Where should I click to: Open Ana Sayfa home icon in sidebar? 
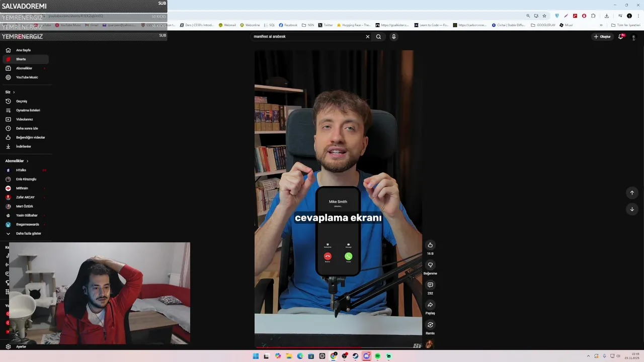(x=8, y=50)
